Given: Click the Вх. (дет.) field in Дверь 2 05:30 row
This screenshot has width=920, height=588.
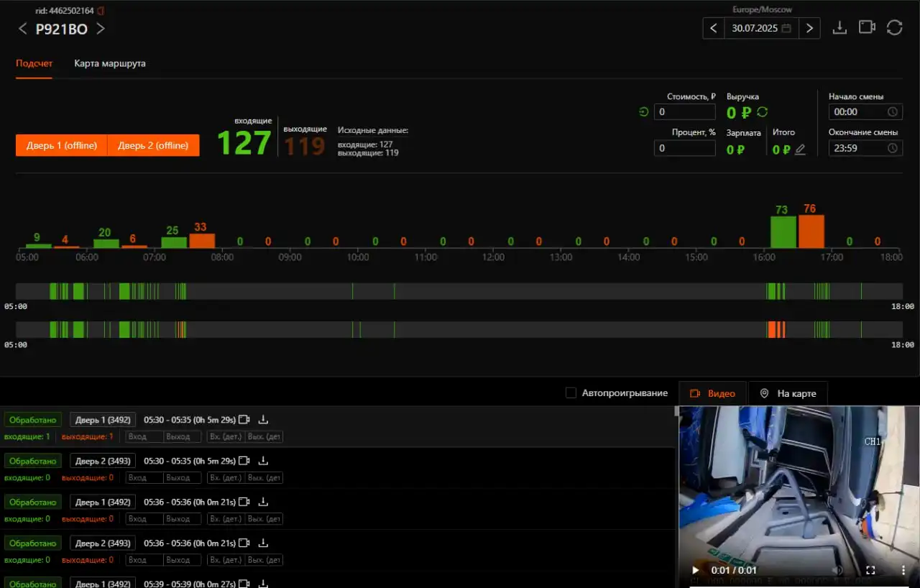Looking at the screenshot, I should [225, 477].
